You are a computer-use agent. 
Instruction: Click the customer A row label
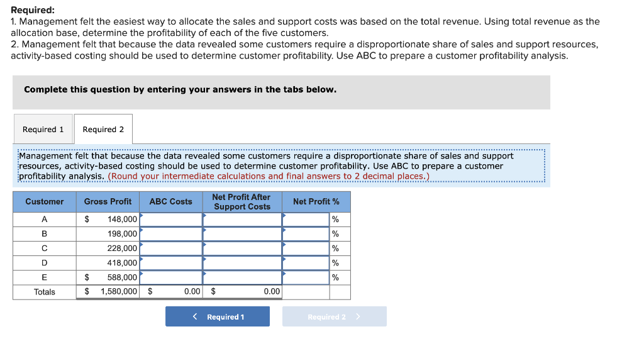[x=45, y=220]
